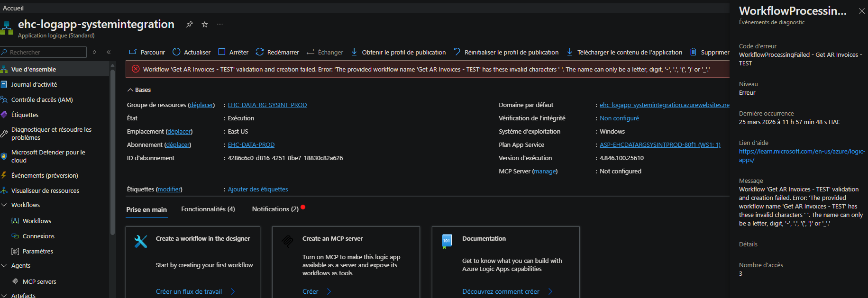Click Ajouter des étiquettes link

coord(258,189)
